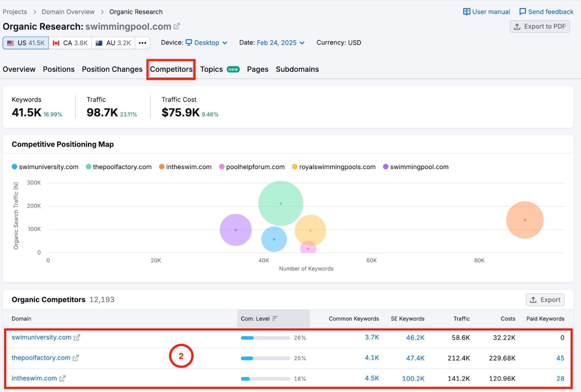
Task: Click the User manual book icon
Action: coord(466,12)
